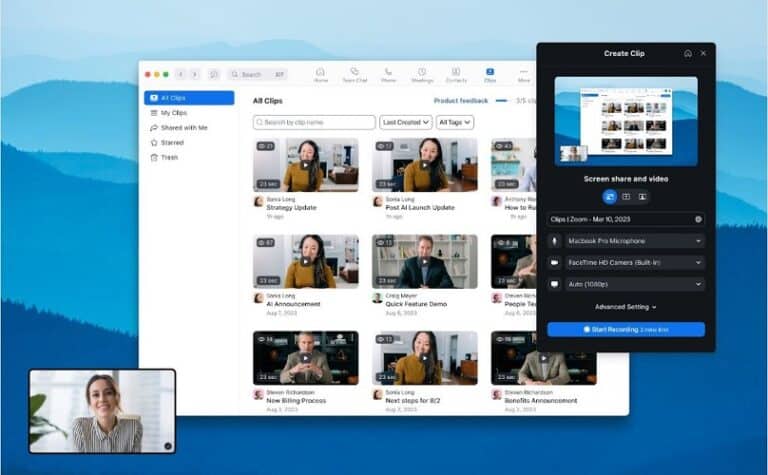Toggle the screen icon beside Auto (1080p)
This screenshot has width=768, height=475.
554,284
